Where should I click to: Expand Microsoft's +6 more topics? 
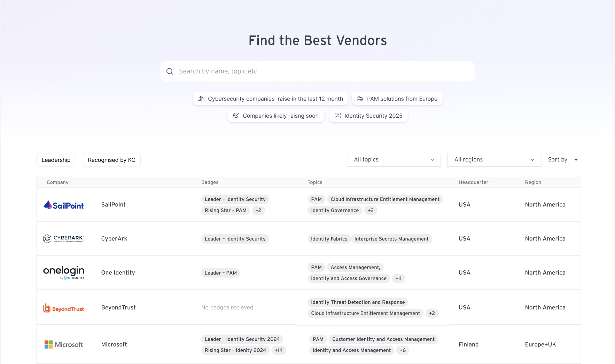point(403,350)
